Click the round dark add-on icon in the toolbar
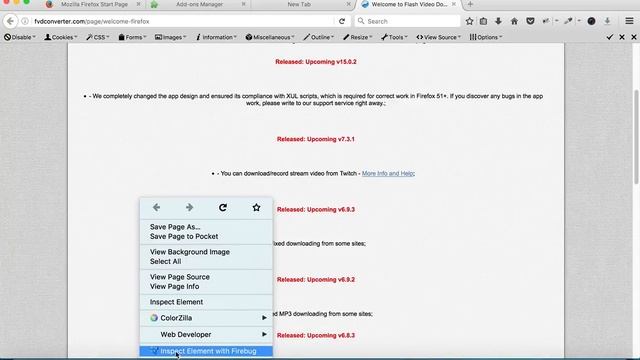Viewport: 640px width, 360px height. click(x=591, y=21)
